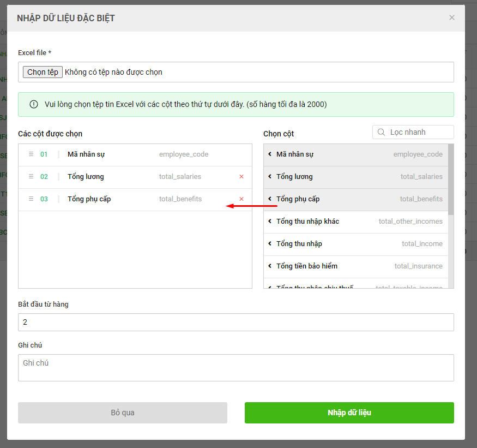
Task: Click the Bắt đầu từ hàng input
Action: tap(236, 322)
